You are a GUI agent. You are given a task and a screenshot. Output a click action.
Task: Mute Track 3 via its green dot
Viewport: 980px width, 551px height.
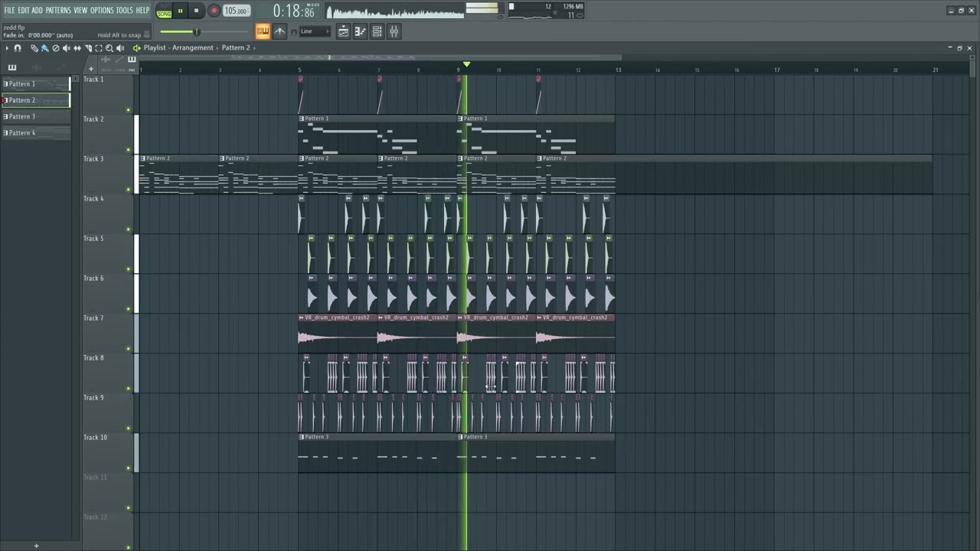[128, 189]
